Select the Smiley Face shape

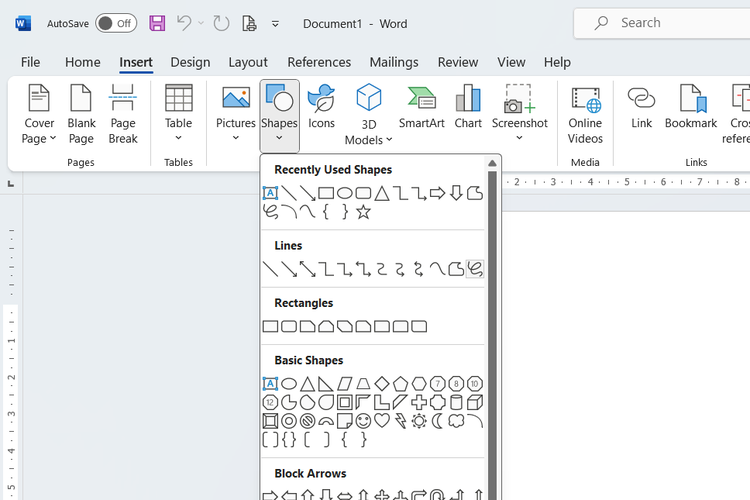[x=363, y=421]
